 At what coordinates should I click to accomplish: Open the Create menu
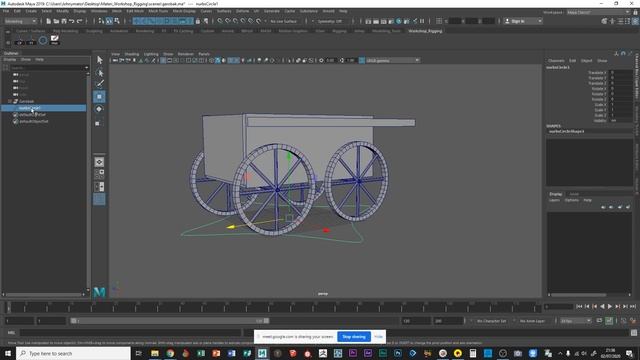pos(31,11)
